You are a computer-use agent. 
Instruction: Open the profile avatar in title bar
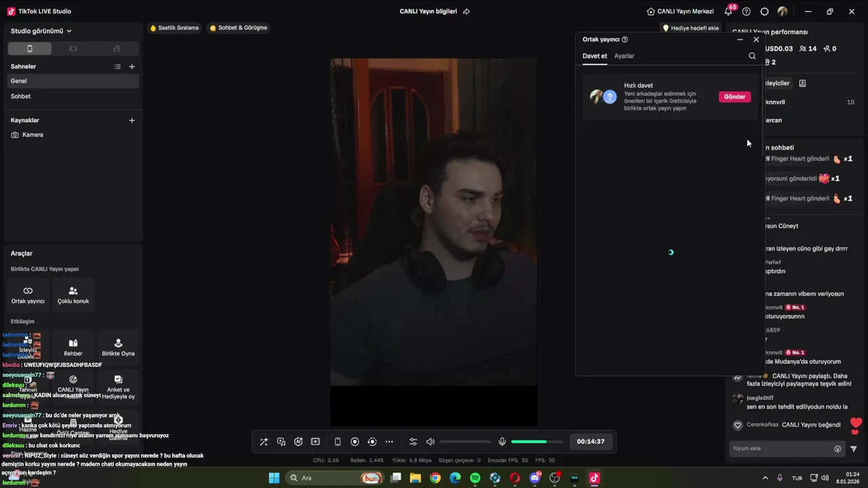coord(783,12)
